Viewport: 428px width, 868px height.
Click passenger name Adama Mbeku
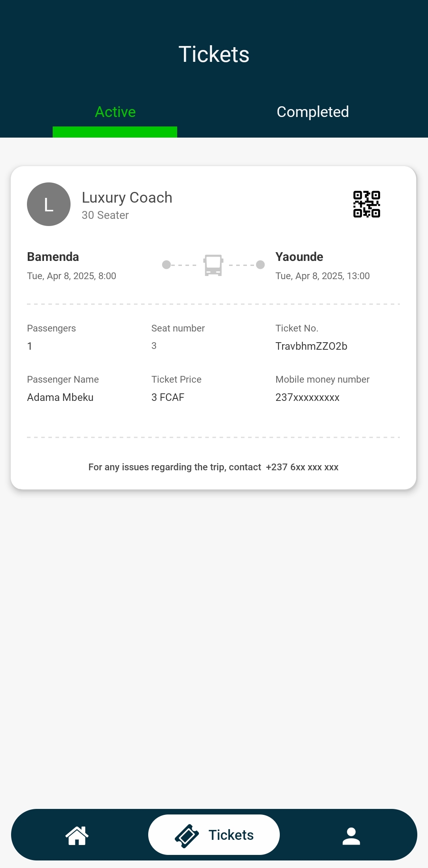60,397
